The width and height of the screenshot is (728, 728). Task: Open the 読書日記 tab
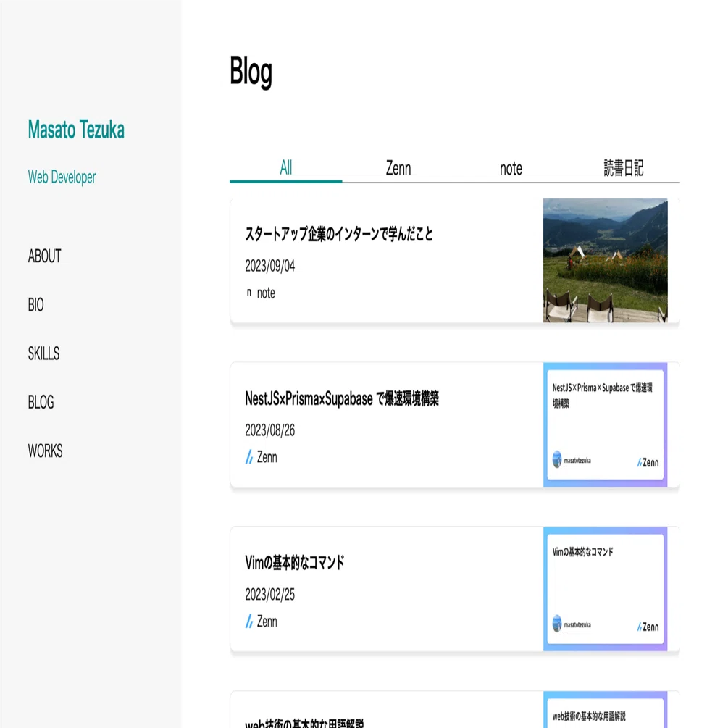click(x=624, y=168)
